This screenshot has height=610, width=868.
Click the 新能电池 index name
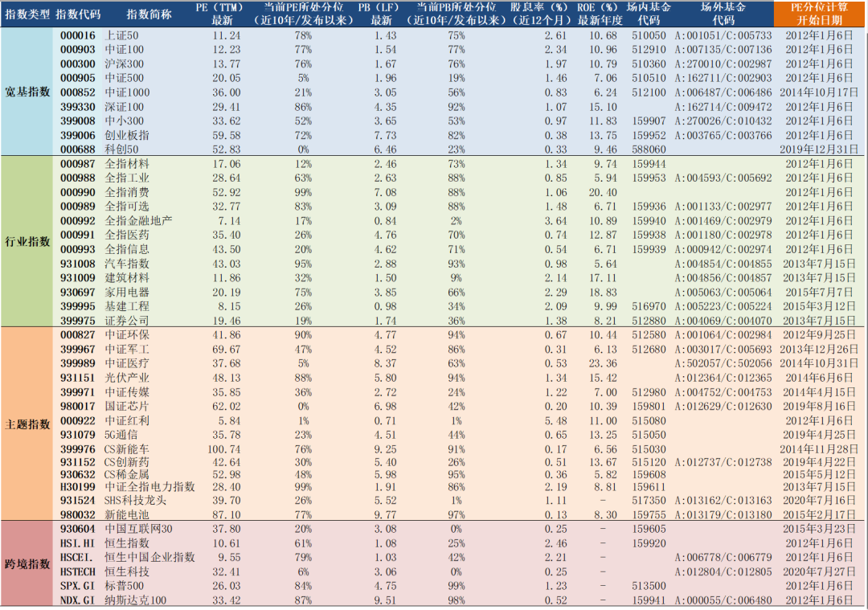click(x=127, y=514)
